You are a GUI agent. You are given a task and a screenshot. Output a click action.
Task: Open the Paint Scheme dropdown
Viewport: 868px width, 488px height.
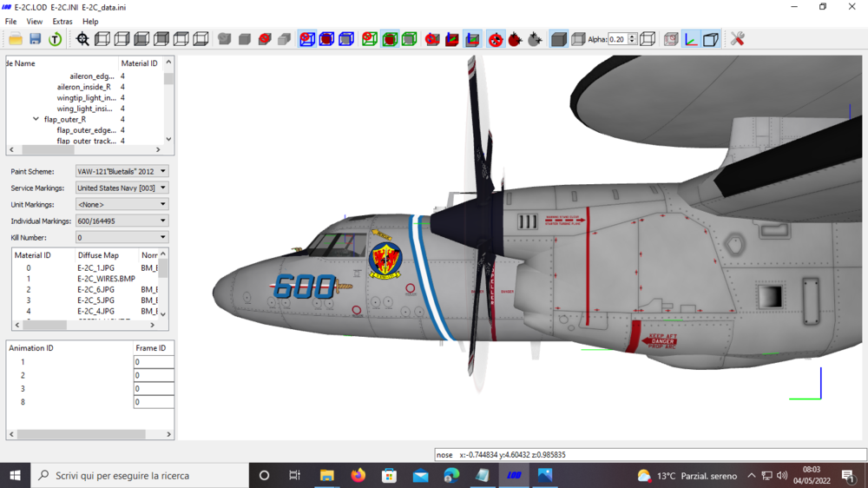(x=122, y=172)
